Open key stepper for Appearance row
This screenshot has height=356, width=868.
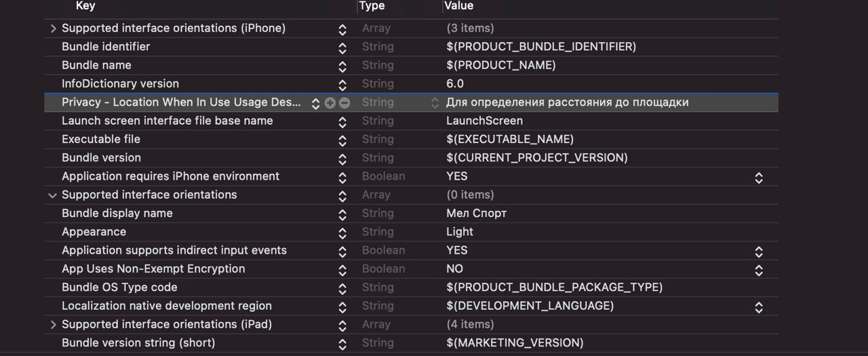(342, 233)
